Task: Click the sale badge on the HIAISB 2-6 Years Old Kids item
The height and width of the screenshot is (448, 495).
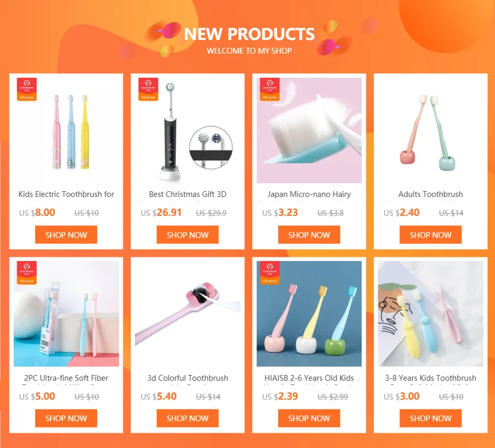Action: [270, 273]
